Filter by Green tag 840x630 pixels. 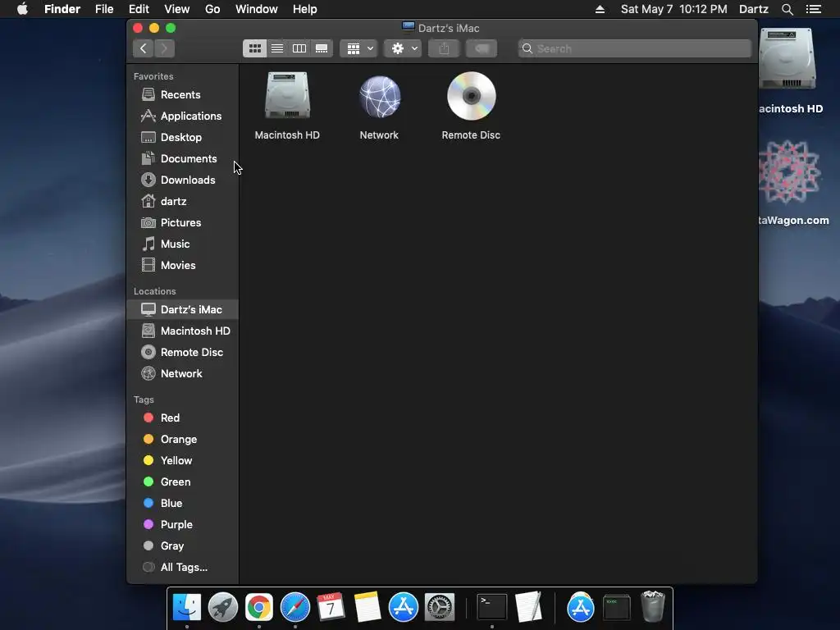pos(183,482)
